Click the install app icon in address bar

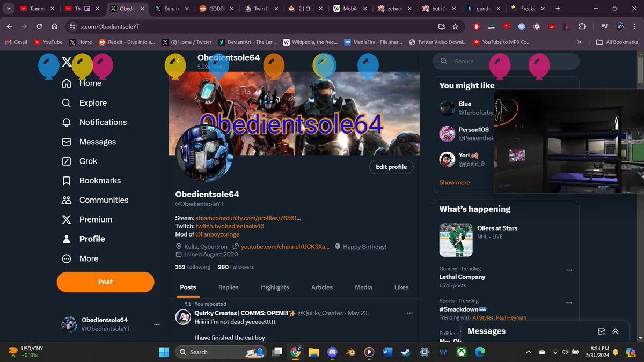[x=442, y=26]
